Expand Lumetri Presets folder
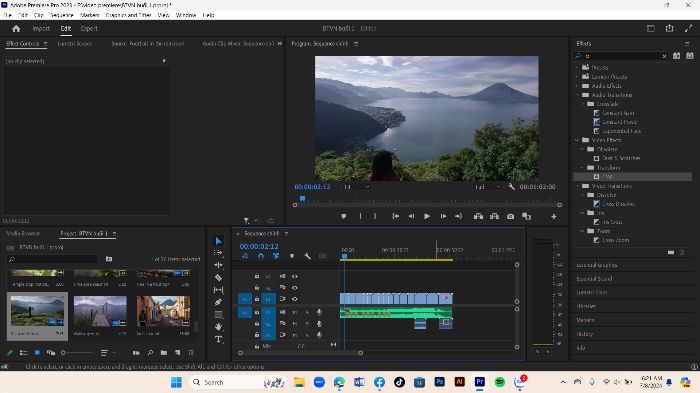Image resolution: width=700 pixels, height=393 pixels. coord(577,77)
